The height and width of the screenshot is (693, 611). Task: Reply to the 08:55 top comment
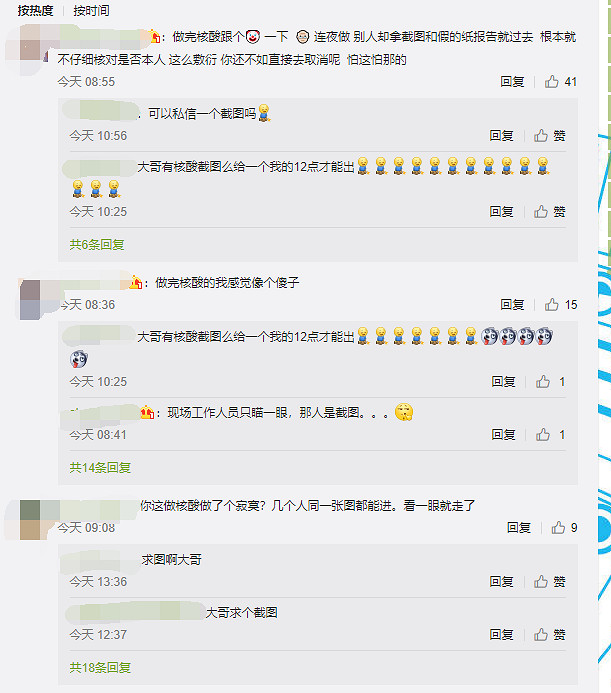coord(512,81)
